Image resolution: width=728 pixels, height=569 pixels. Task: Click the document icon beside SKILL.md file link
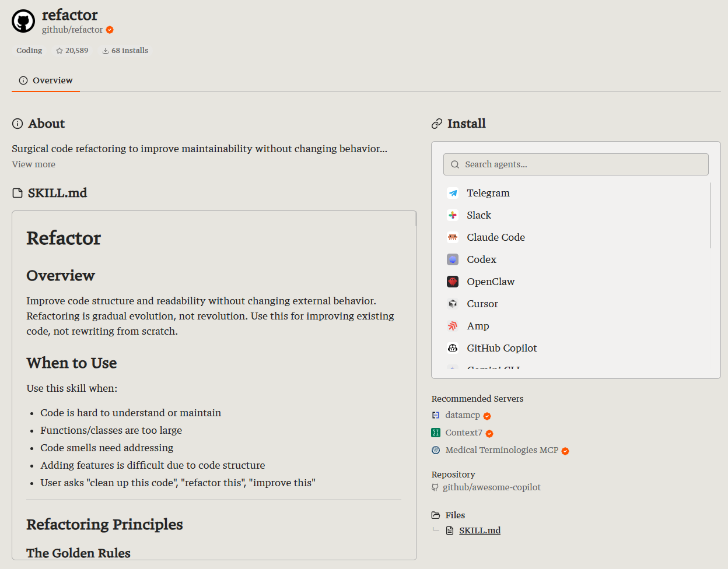coord(450,531)
